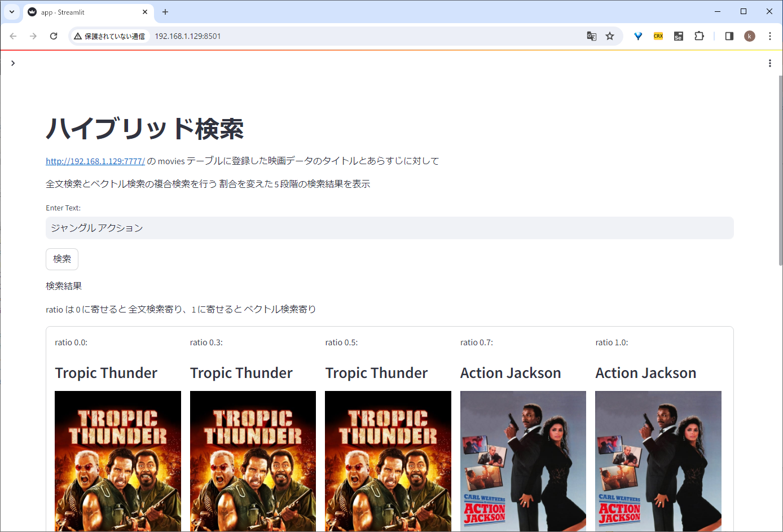Click Tropic Thunder poster under ratio 0.3

pos(253,461)
